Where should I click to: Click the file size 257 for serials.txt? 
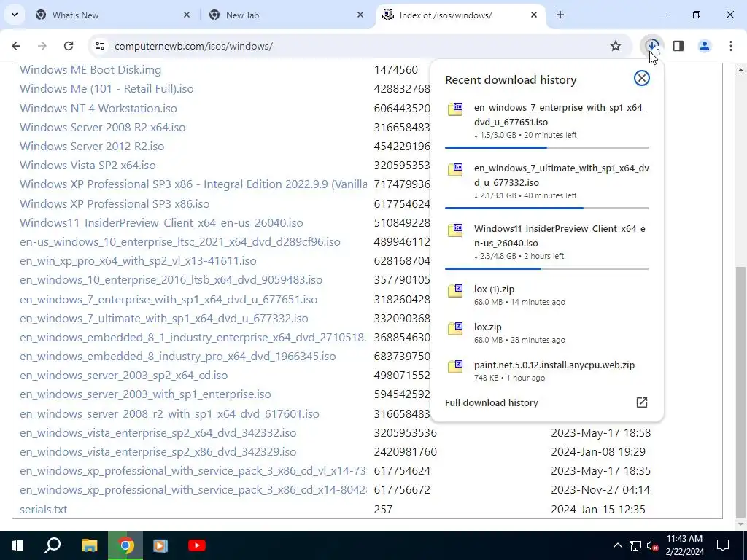point(383,510)
